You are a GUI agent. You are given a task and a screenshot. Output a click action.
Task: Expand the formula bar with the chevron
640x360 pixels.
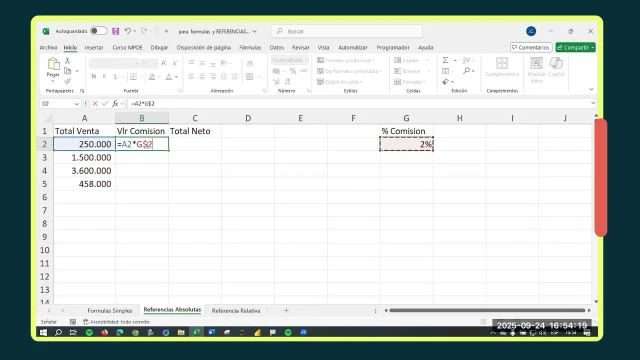point(593,103)
